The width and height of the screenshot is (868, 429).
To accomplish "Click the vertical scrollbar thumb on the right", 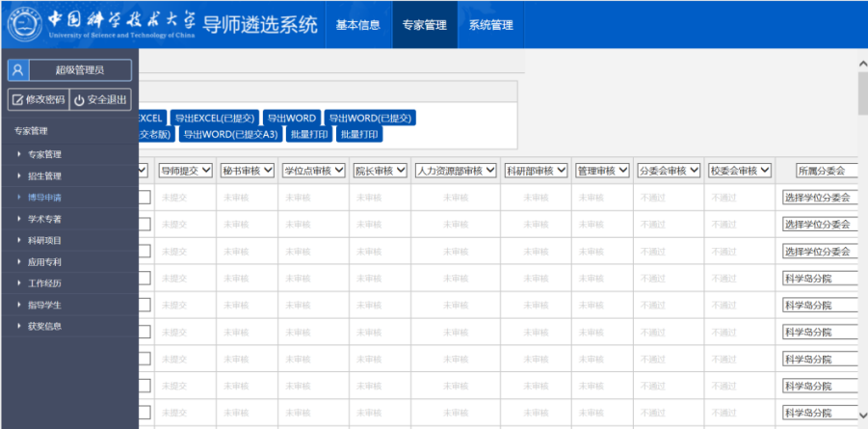I will click(x=861, y=94).
